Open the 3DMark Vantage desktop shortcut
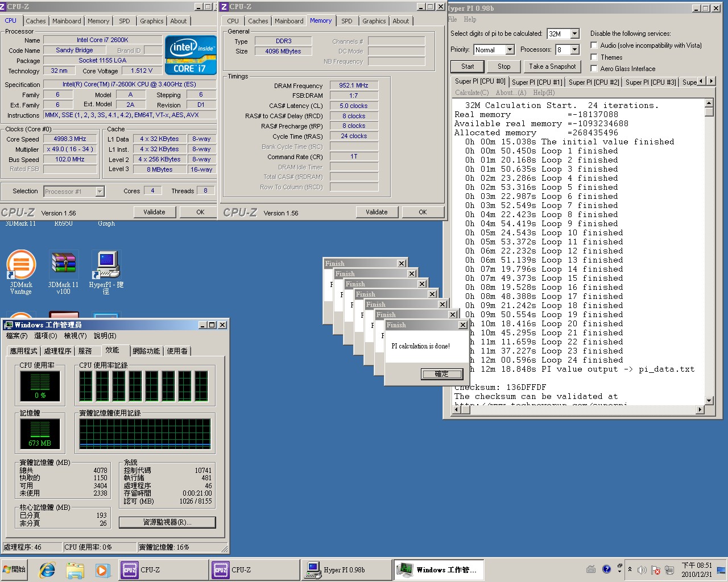728x582 pixels. click(21, 272)
